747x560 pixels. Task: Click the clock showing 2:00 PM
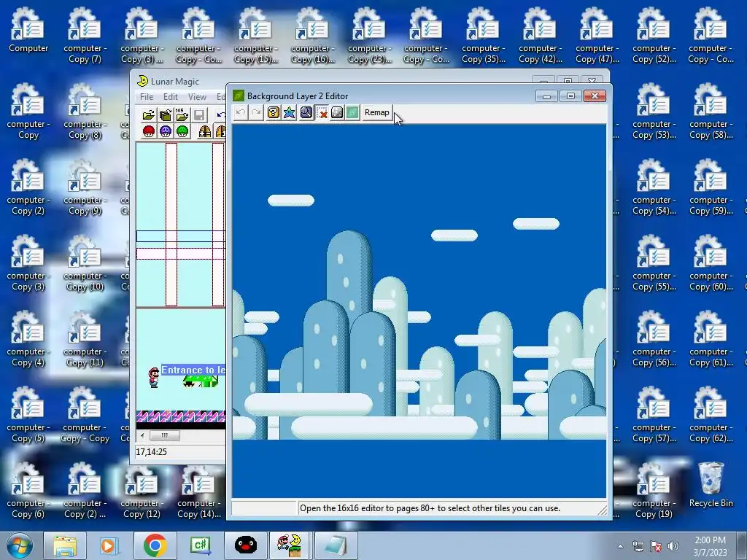click(x=710, y=546)
